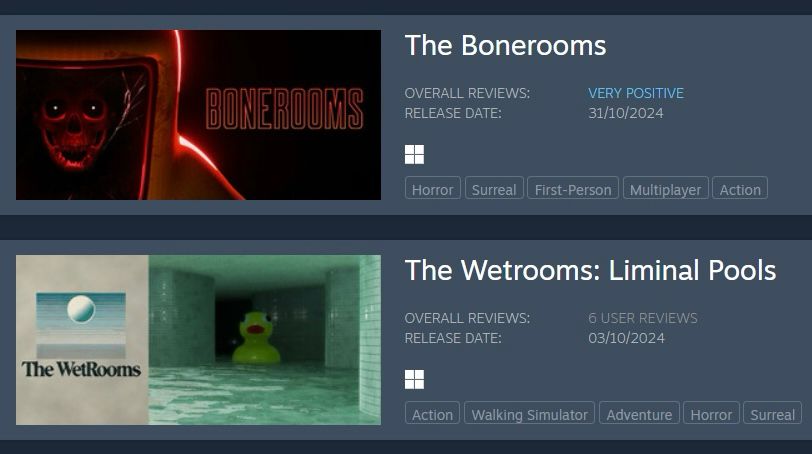This screenshot has height=454, width=812.
Task: Open The Wetrooms capsule image with rubber duck
Action: [x=198, y=340]
